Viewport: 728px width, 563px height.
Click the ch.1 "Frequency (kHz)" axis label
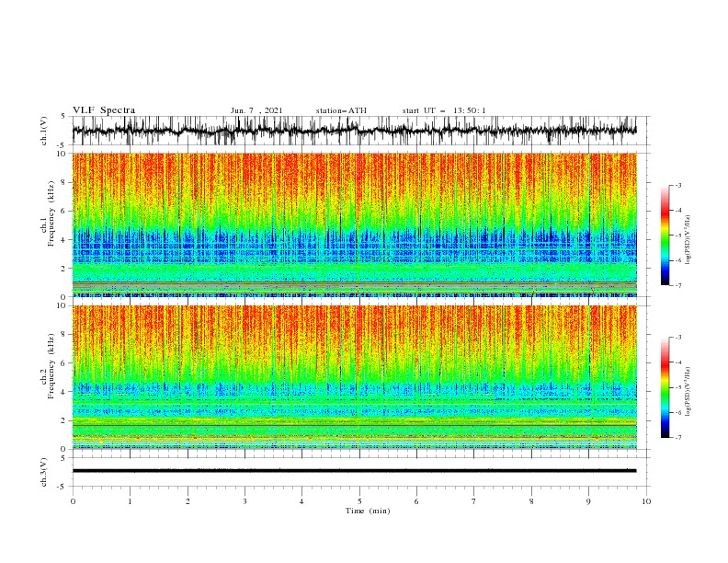click(51, 213)
